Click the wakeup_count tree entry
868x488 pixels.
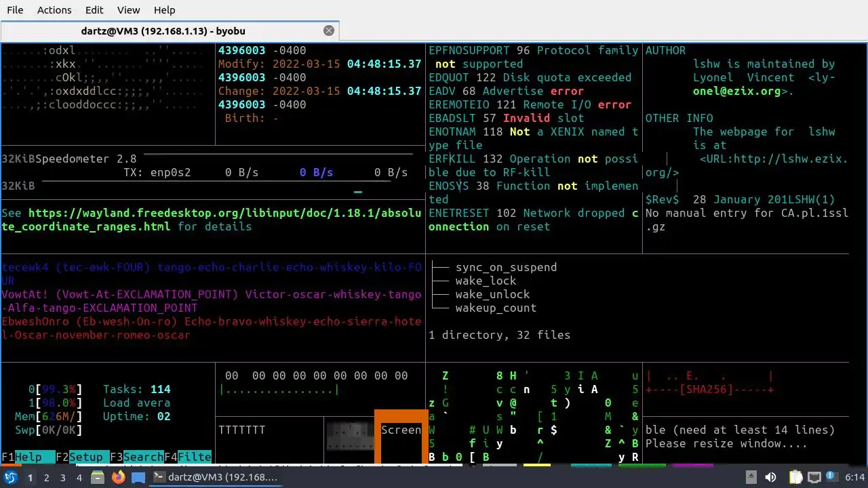coord(496,308)
